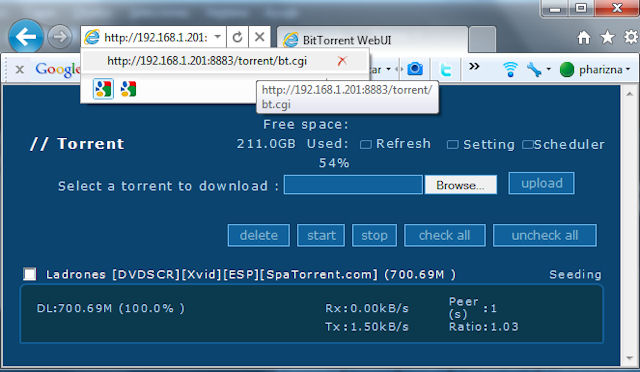The height and width of the screenshot is (372, 640).
Task: Open Favorites star icon
Action: (607, 38)
